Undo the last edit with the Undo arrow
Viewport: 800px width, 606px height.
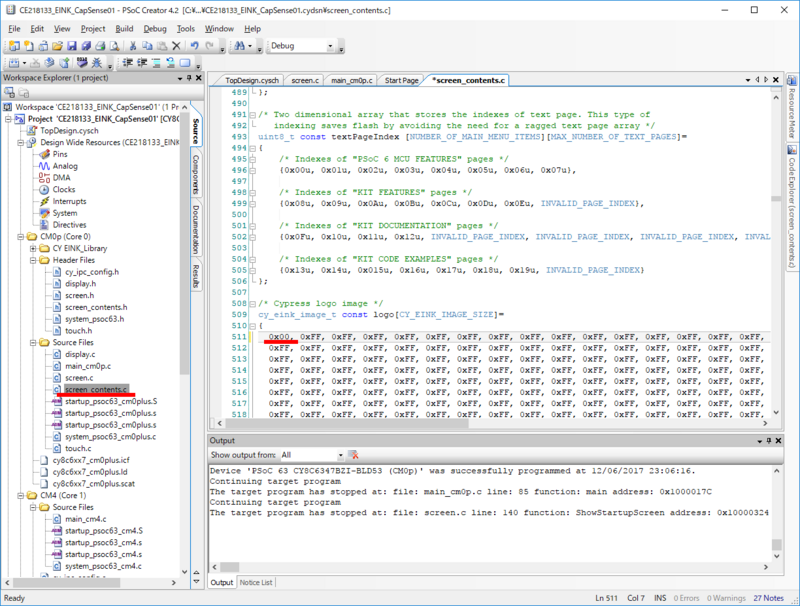point(194,46)
